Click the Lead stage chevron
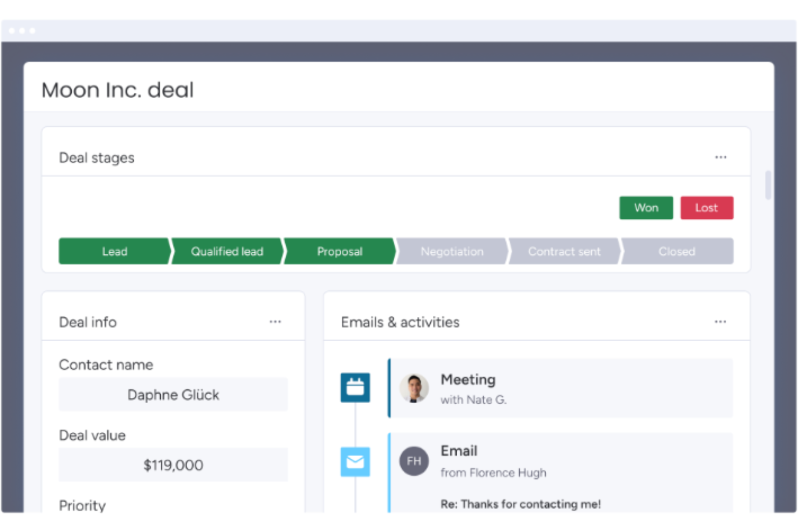The image size is (798, 532). [114, 251]
